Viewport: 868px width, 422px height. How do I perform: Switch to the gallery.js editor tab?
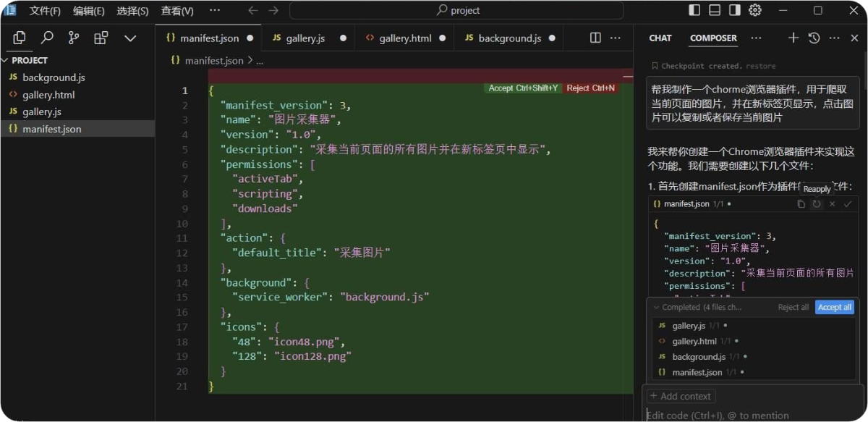pyautogui.click(x=306, y=38)
